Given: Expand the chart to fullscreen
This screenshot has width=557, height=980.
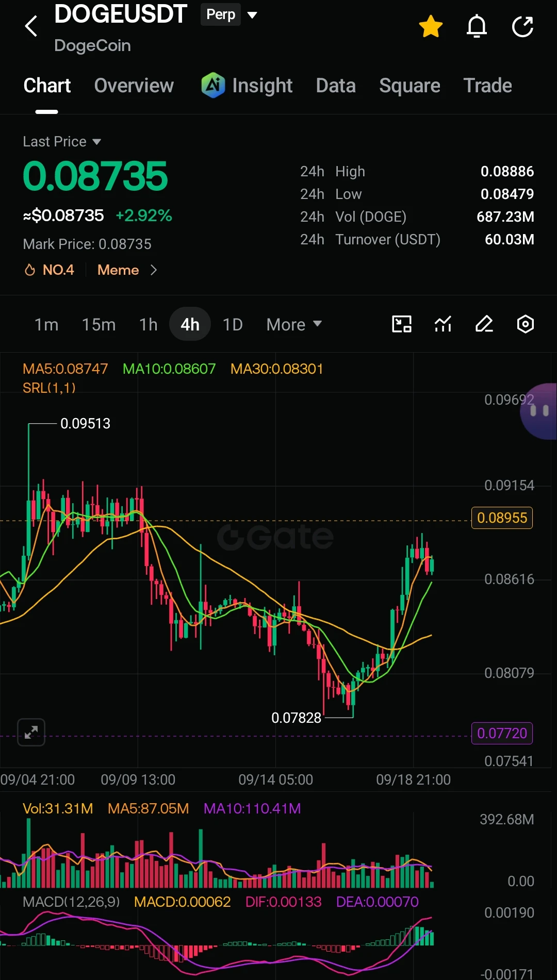Looking at the screenshot, I should (31, 732).
